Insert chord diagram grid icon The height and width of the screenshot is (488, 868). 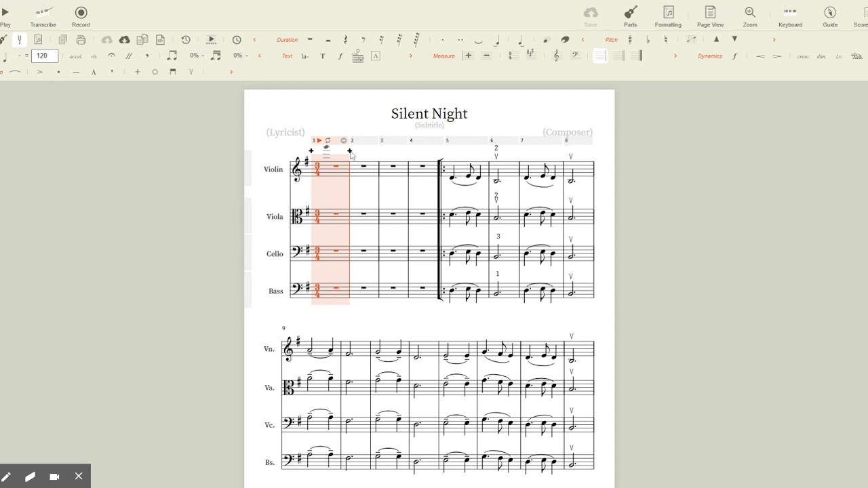tap(358, 56)
